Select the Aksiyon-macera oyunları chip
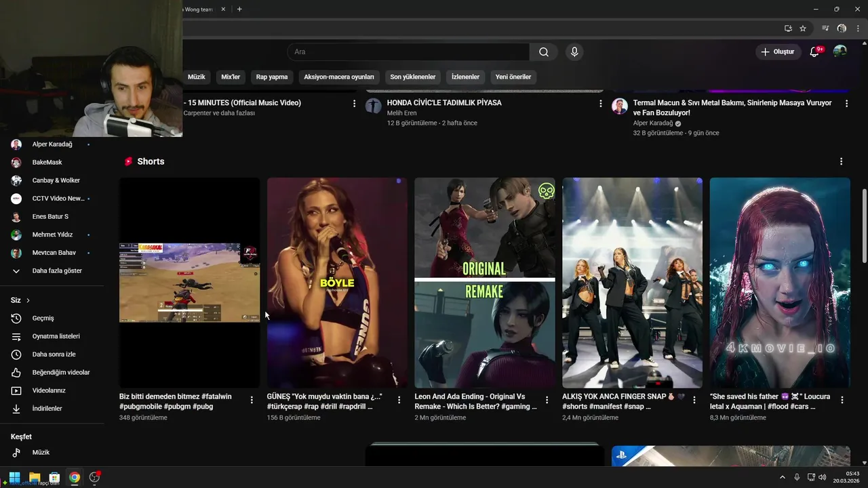The height and width of the screenshot is (488, 868). click(x=339, y=77)
